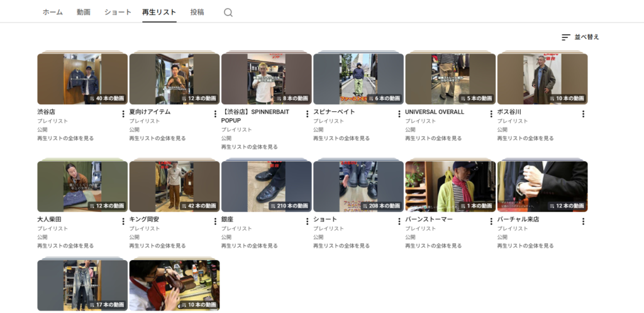This screenshot has width=644, height=313.
Task: Click 再生リストの全体を見る under 渋谷店
Action: tap(65, 138)
